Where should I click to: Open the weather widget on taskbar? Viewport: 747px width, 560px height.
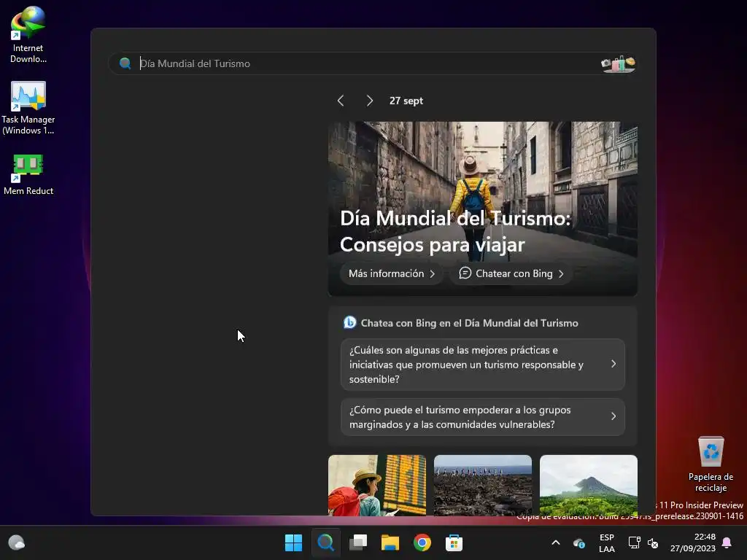coord(17,542)
